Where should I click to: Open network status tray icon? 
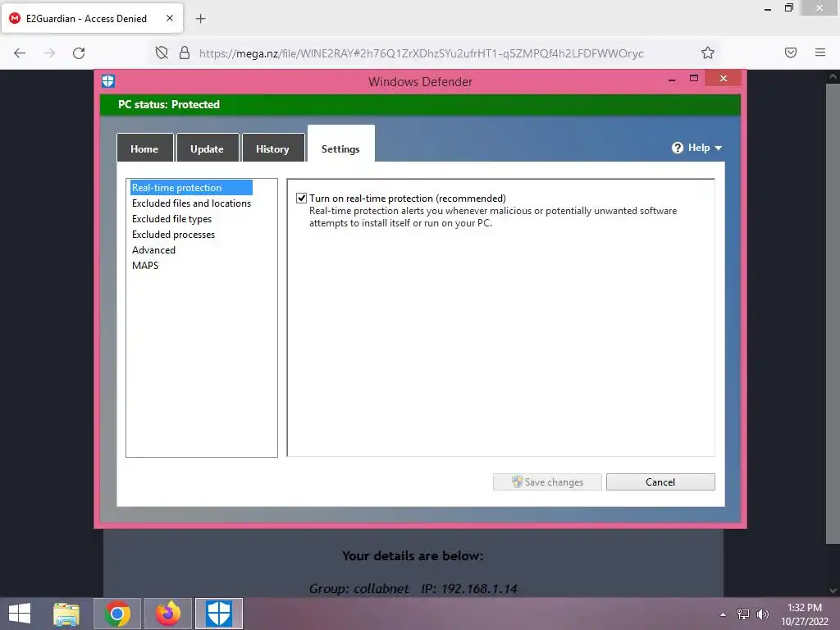pyautogui.click(x=743, y=614)
